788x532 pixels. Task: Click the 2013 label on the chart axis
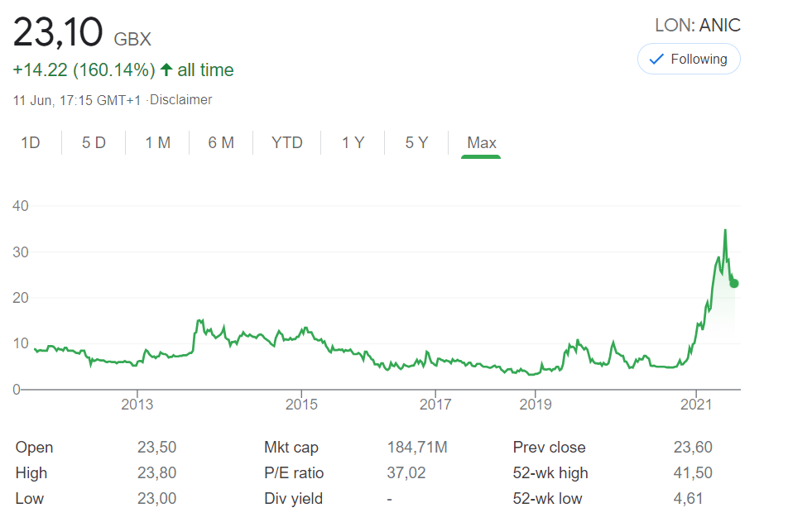pyautogui.click(x=137, y=405)
